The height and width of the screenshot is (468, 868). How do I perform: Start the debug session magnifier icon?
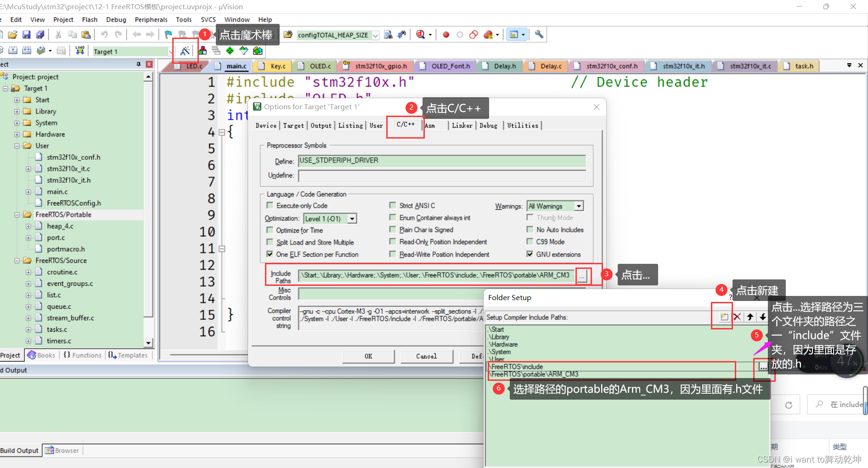[420, 34]
